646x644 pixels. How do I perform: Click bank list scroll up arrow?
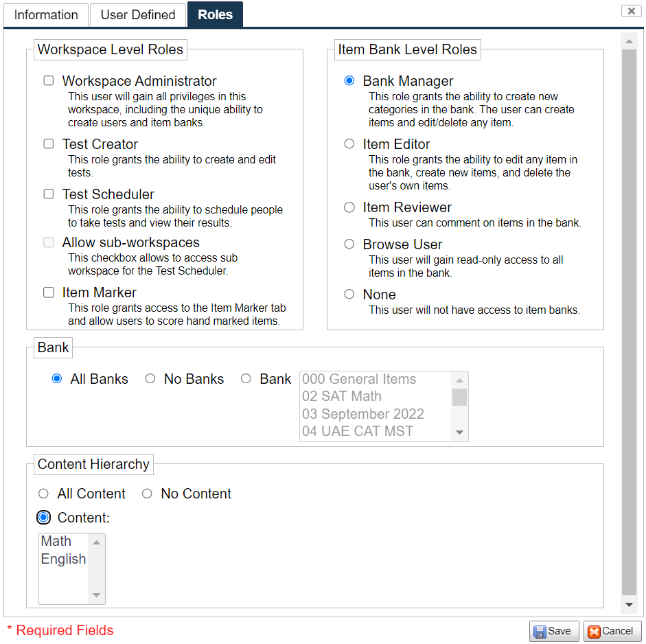(x=459, y=380)
